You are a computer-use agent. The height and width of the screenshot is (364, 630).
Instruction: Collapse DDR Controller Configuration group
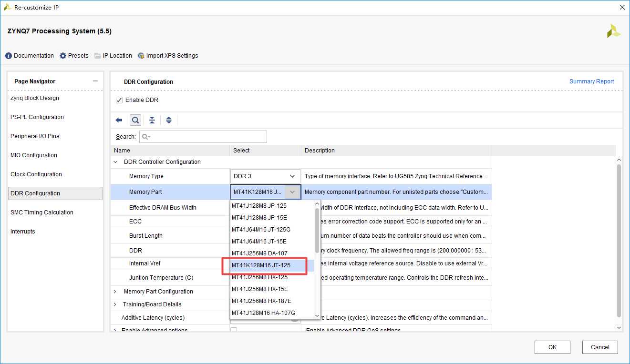point(115,162)
